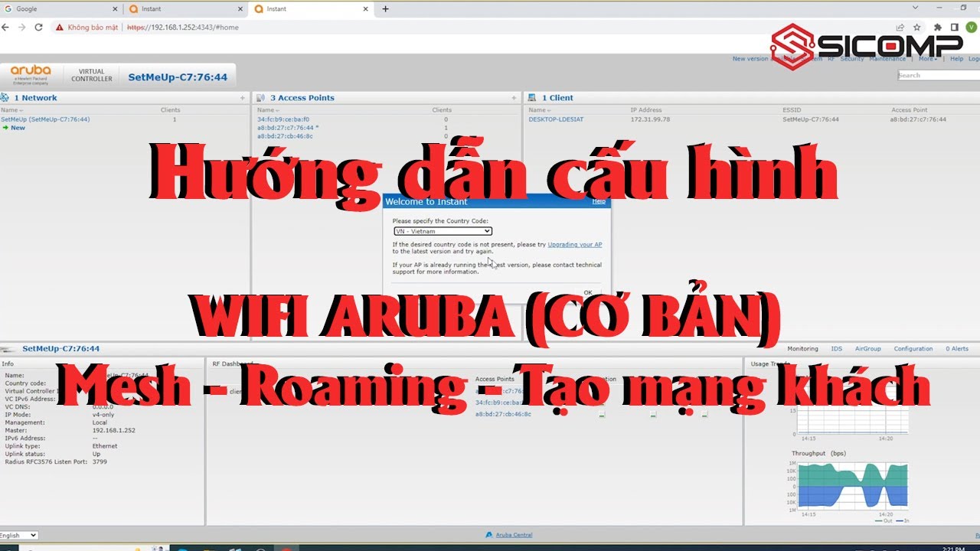
Task: Open the Maintenance menu link
Action: 887,59
